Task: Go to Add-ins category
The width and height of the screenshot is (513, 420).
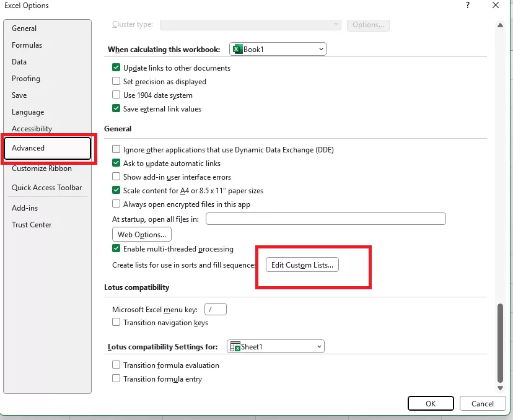Action: (25, 208)
